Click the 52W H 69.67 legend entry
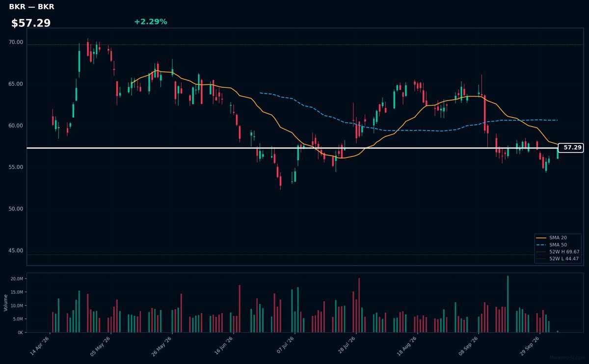This screenshot has height=364, width=589. (558, 252)
